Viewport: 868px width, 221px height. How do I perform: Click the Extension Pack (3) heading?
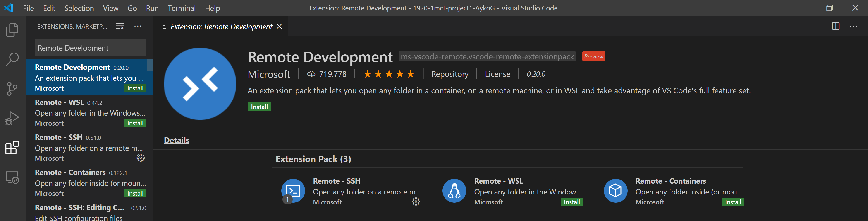tap(313, 159)
